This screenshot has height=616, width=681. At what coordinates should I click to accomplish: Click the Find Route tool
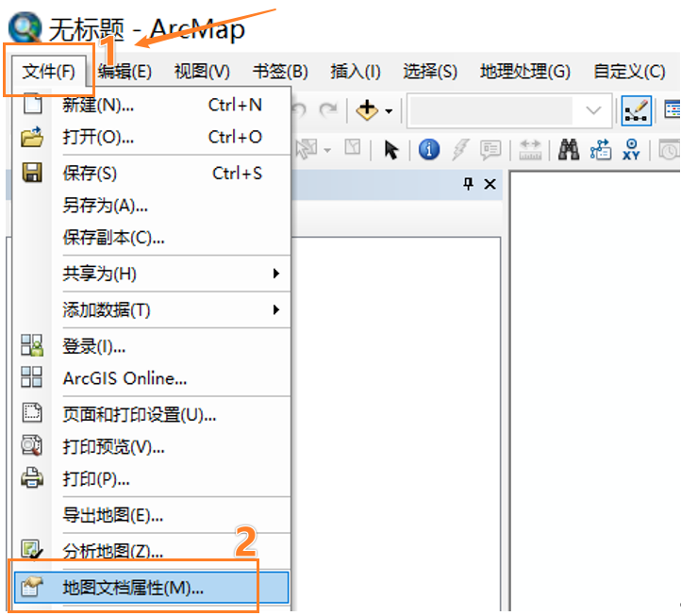point(601,149)
